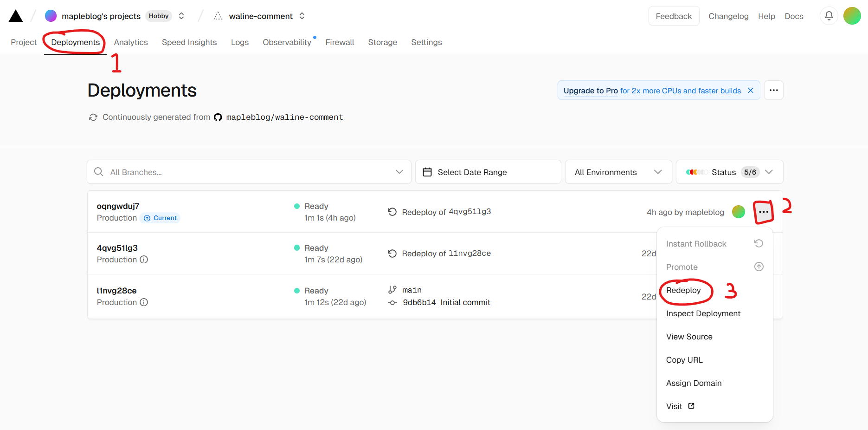868x430 pixels.
Task: Open the Status filter dropdown
Action: (x=729, y=172)
